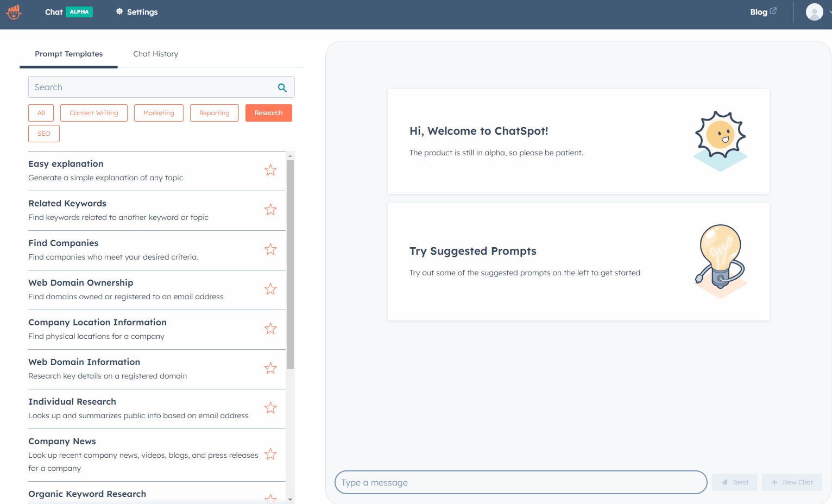The height and width of the screenshot is (504, 832).
Task: Click scrollbar up arrow in template list
Action: pyautogui.click(x=291, y=156)
